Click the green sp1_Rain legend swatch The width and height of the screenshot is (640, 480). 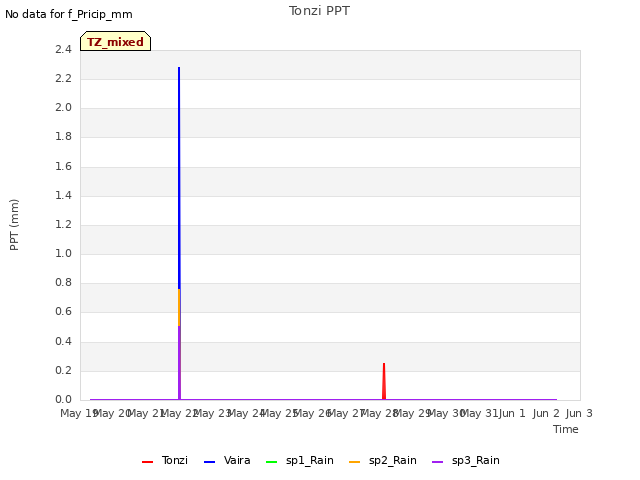[x=271, y=462]
